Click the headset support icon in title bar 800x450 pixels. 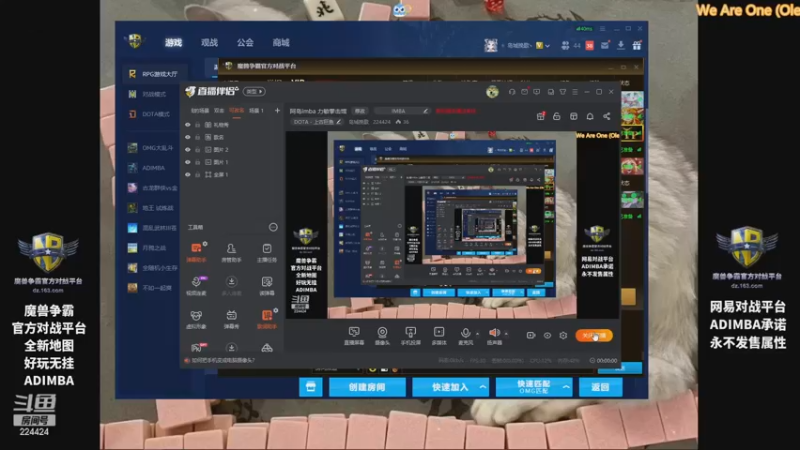512,92
